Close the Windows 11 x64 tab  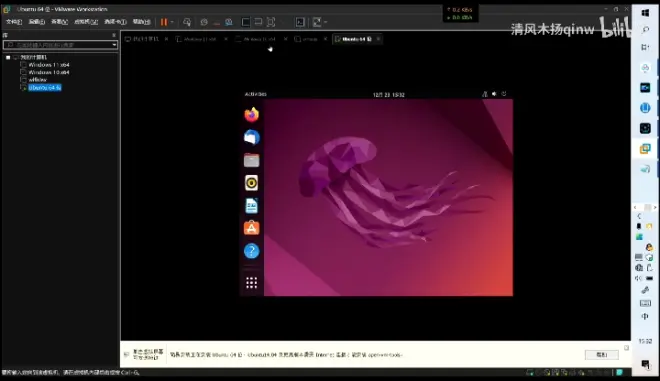pos(226,39)
